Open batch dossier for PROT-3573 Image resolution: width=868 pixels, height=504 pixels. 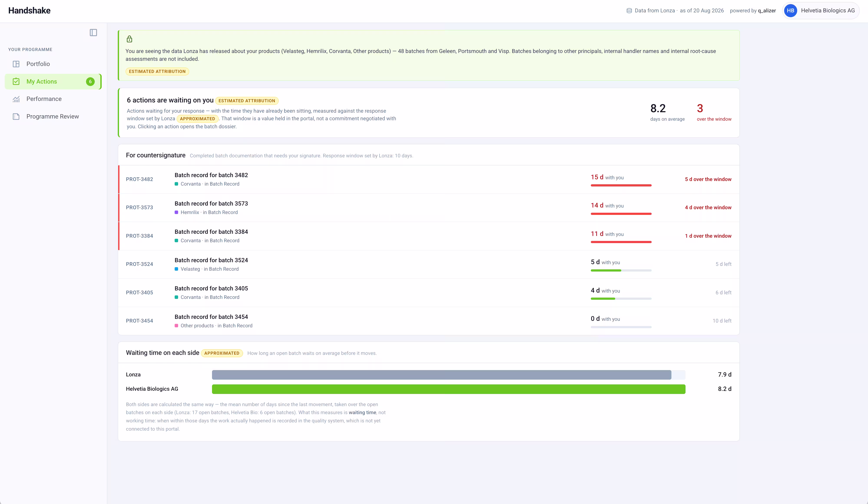click(x=429, y=208)
